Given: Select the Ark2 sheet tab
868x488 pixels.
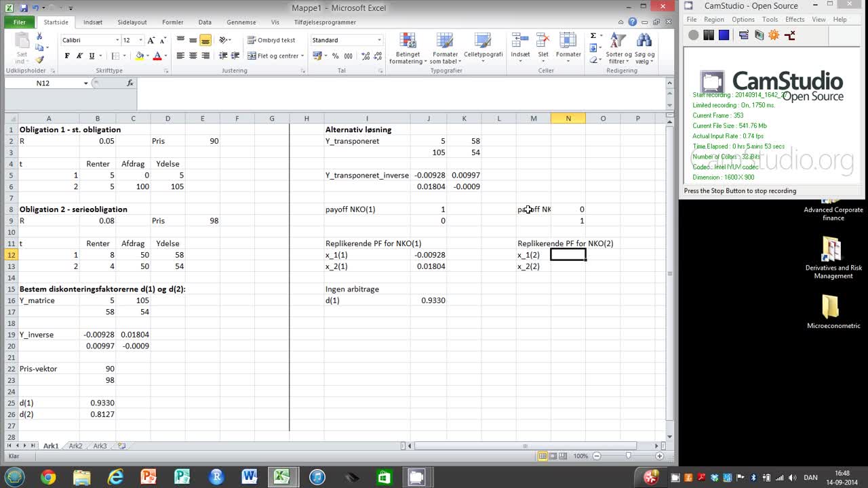Looking at the screenshot, I should click(75, 446).
